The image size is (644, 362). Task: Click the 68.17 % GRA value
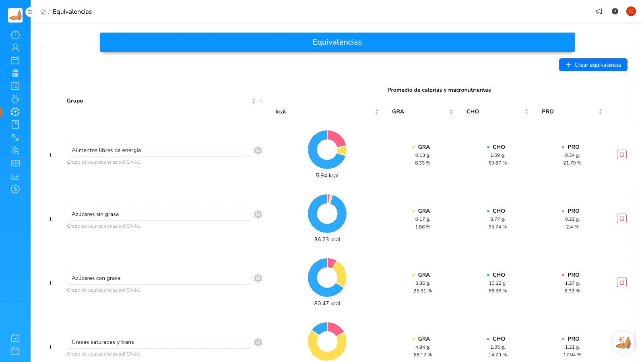click(423, 355)
